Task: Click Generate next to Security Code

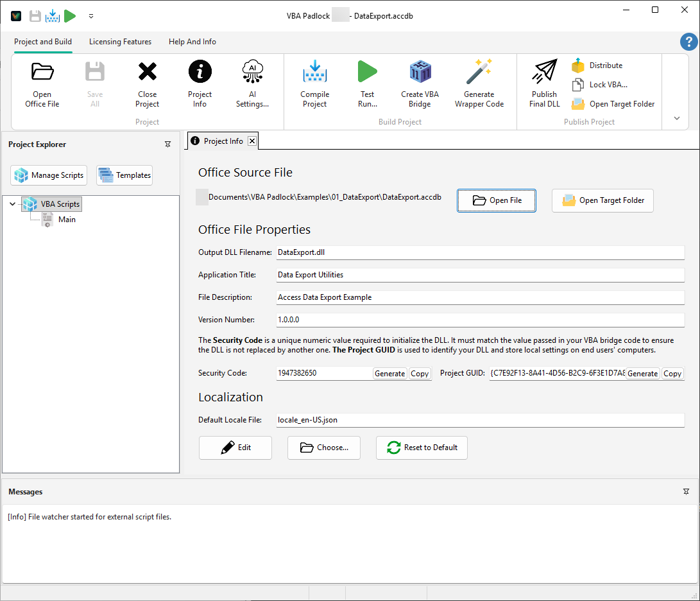Action: [389, 373]
